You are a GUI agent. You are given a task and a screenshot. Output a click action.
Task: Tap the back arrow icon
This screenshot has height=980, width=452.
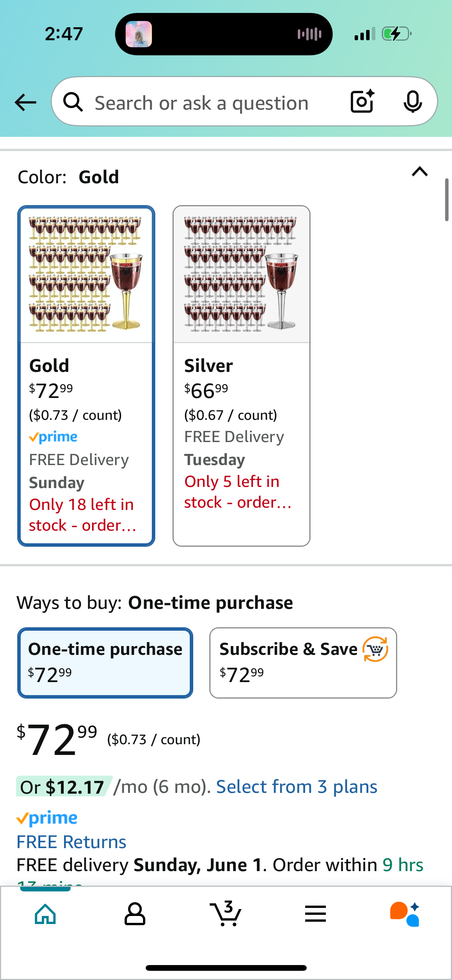(x=26, y=102)
